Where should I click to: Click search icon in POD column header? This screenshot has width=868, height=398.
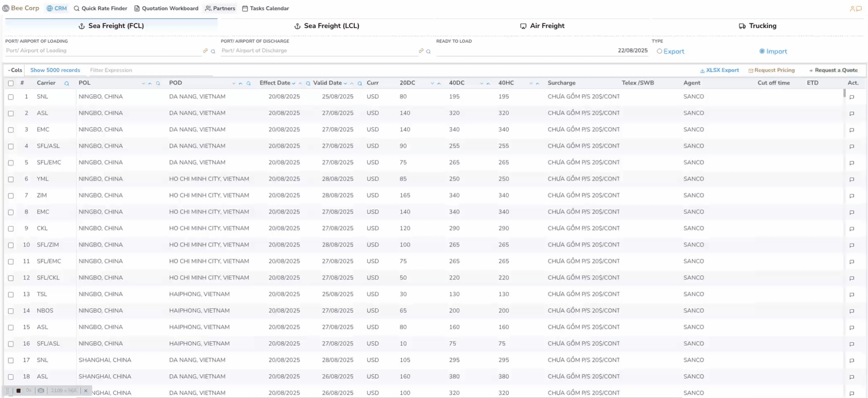[249, 84]
